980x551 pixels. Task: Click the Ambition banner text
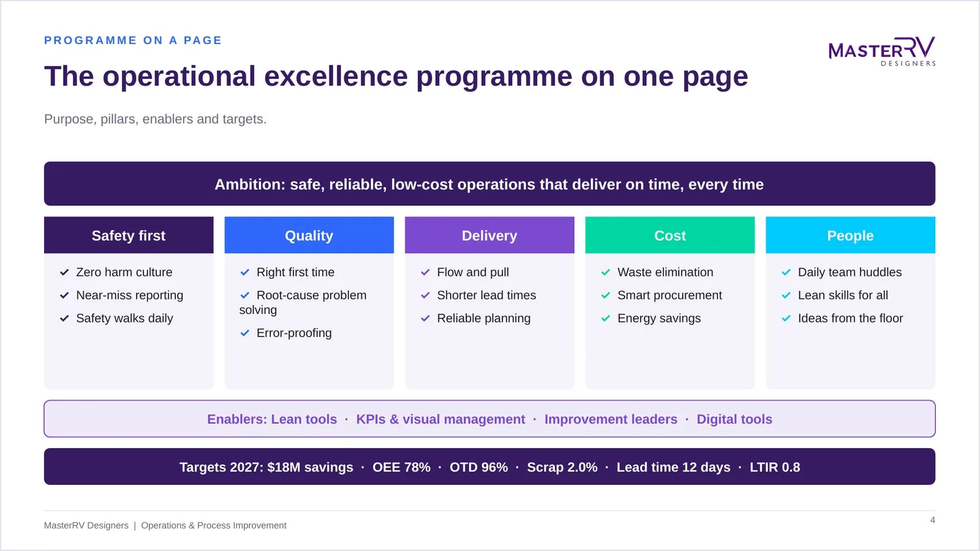[x=489, y=184]
